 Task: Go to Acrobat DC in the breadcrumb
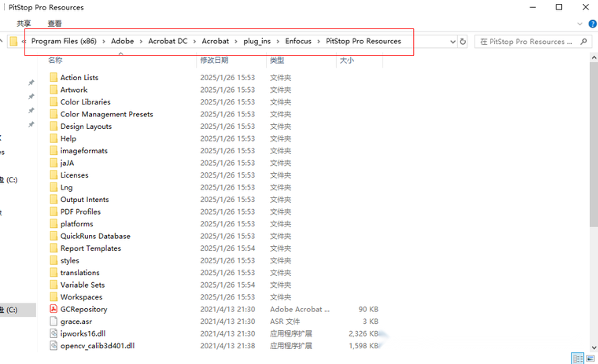tap(168, 41)
